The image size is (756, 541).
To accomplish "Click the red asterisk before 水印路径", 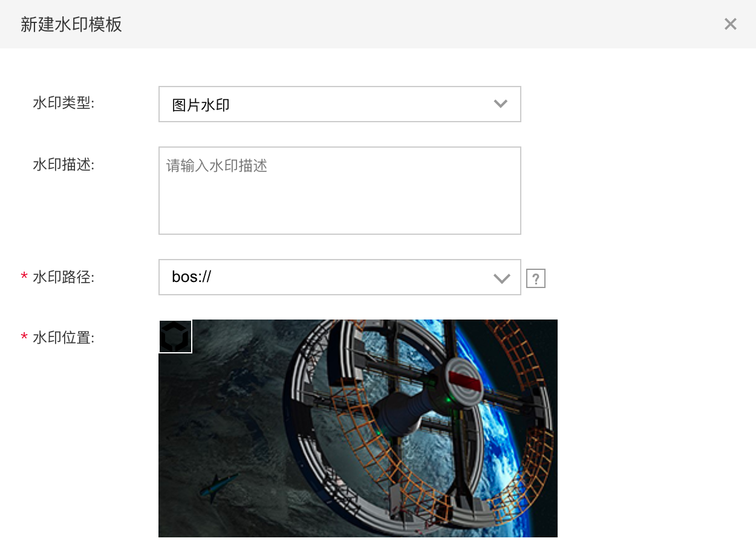I will coord(24,277).
